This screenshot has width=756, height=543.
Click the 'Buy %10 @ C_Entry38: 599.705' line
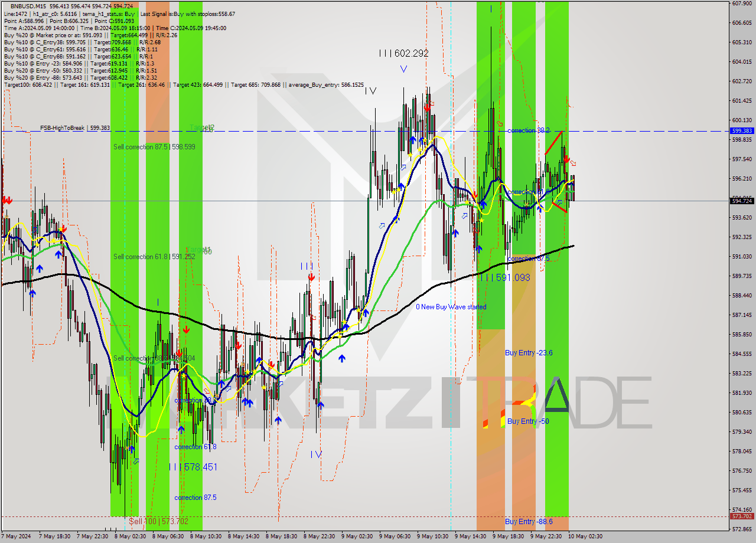click(x=82, y=42)
